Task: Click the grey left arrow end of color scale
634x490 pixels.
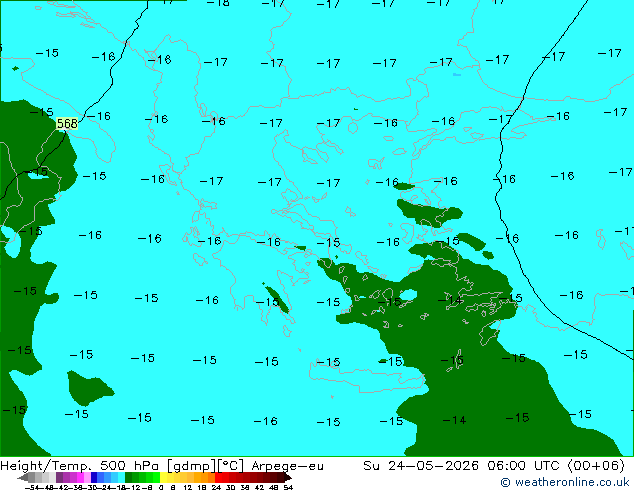Action: pos(23,477)
